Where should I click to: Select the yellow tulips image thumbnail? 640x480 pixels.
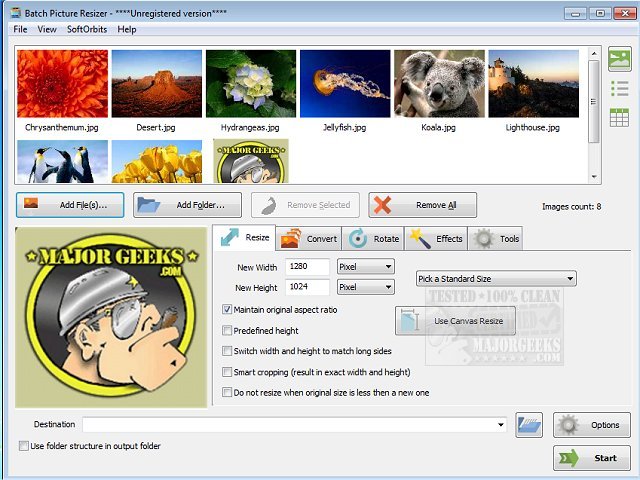pyautogui.click(x=157, y=161)
